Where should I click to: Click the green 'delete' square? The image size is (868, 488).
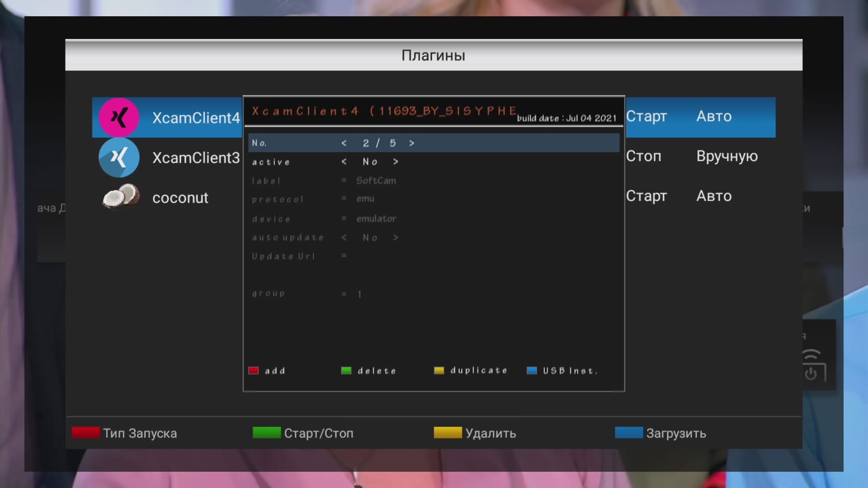point(346,371)
